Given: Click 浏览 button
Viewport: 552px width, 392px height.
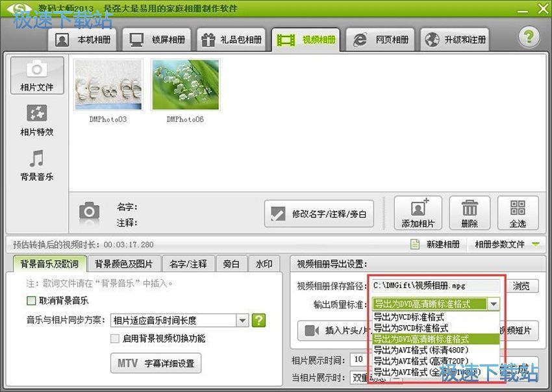Looking at the screenshot, I should point(521,286).
